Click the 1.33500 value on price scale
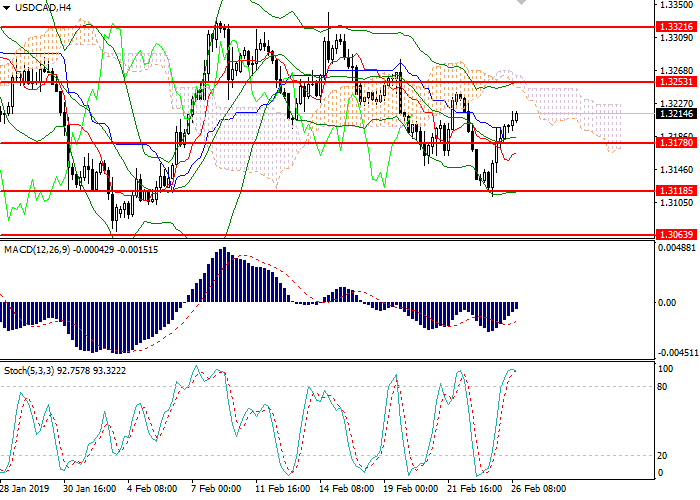The image size is (700, 500). pyautogui.click(x=676, y=5)
